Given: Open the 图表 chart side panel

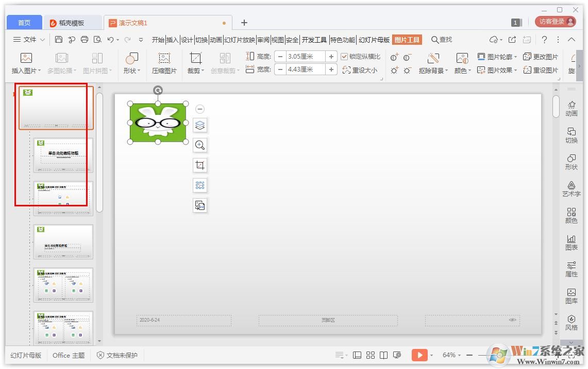Looking at the screenshot, I should 571,243.
